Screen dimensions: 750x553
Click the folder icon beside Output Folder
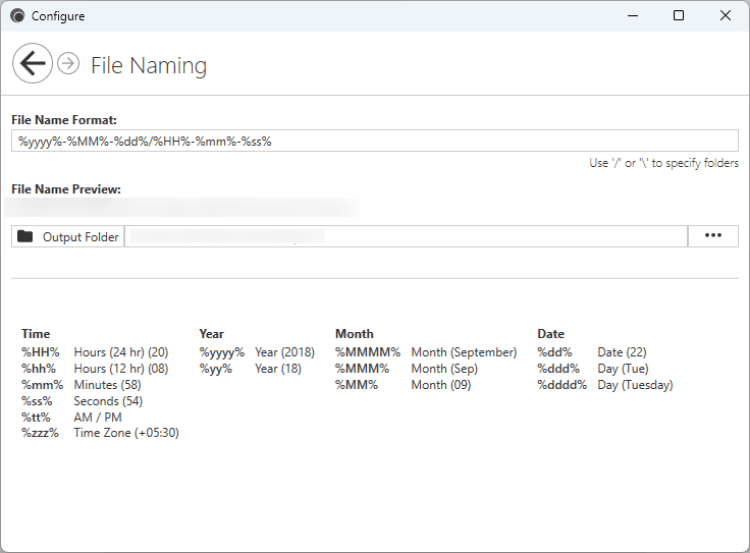(25, 237)
